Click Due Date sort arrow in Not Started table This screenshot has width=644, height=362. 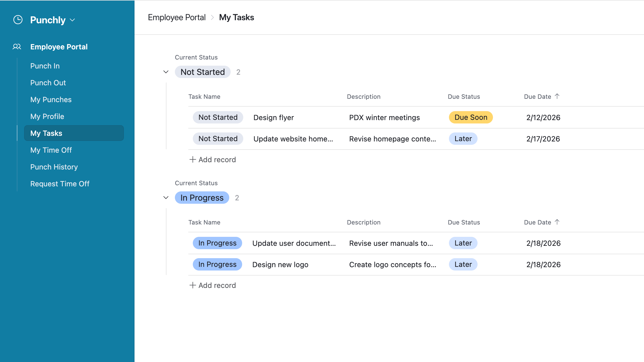(x=557, y=96)
